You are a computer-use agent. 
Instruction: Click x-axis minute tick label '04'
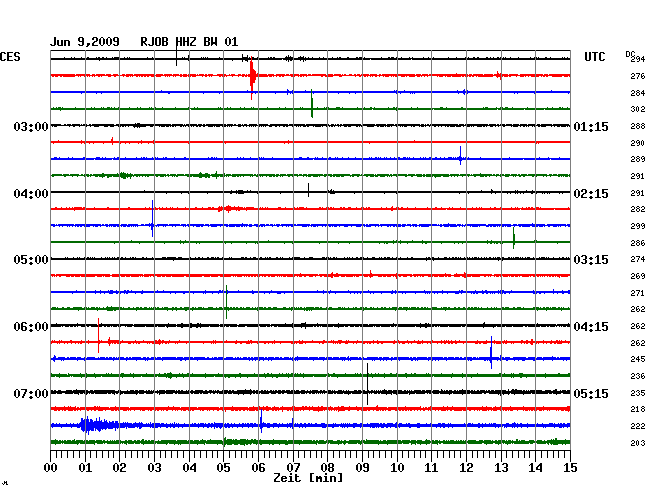coord(189,468)
